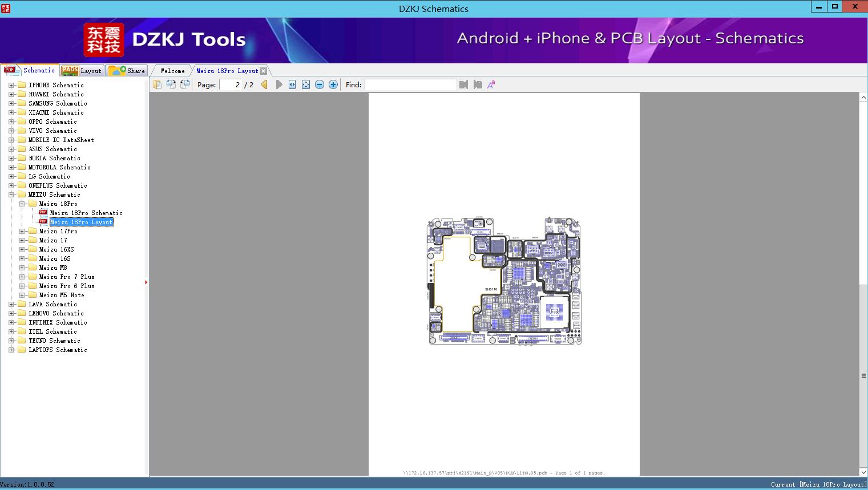Click the Find text field
This screenshot has height=490, width=868.
point(410,84)
